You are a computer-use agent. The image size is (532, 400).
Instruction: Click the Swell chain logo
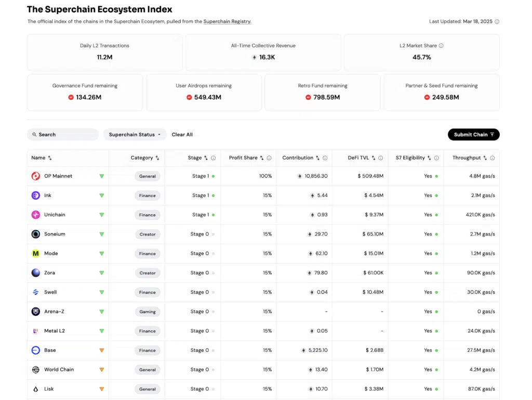pos(36,292)
